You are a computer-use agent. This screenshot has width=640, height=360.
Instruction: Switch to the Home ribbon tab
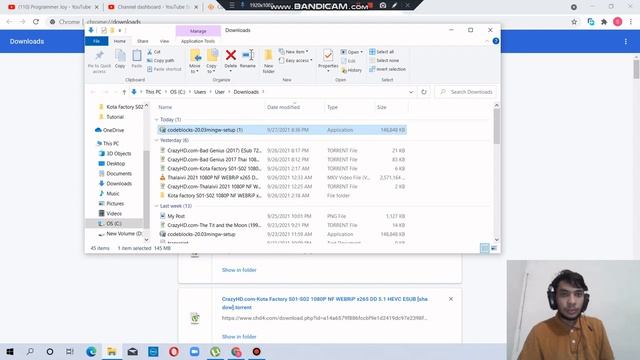tap(120, 41)
